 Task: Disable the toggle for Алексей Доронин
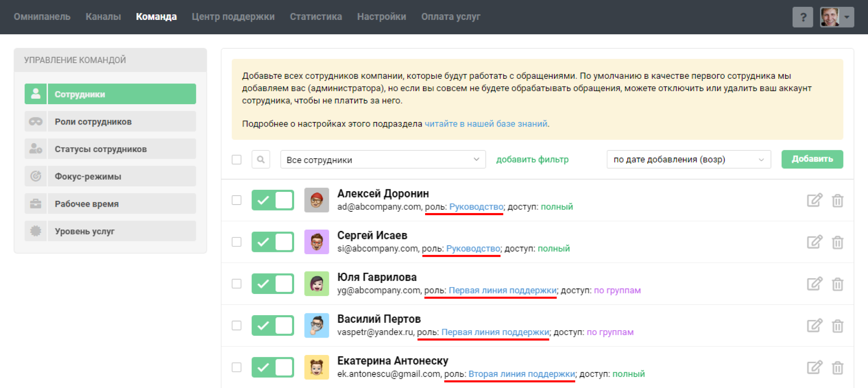273,200
